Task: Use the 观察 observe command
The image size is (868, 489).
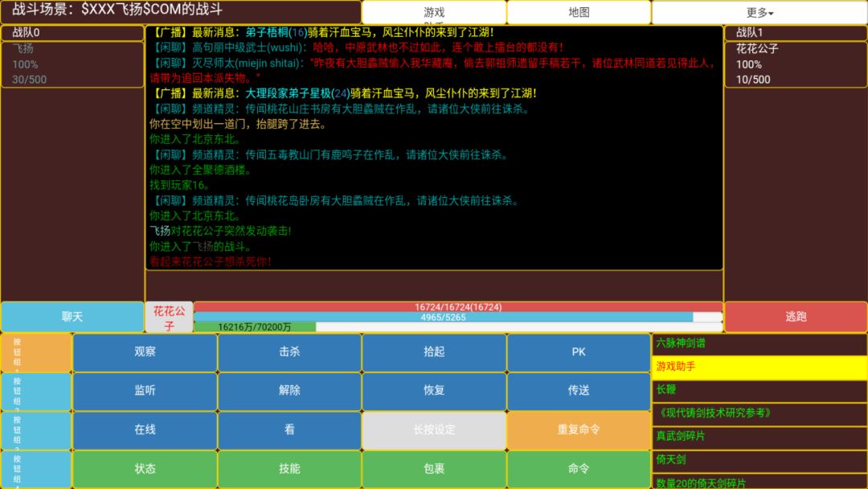Action: [144, 351]
